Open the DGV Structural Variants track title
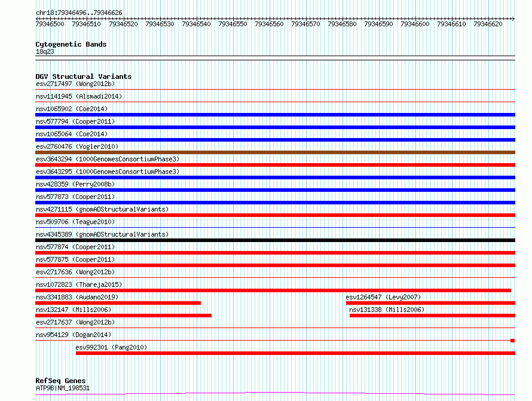This screenshot has height=401, width=532. coord(84,76)
